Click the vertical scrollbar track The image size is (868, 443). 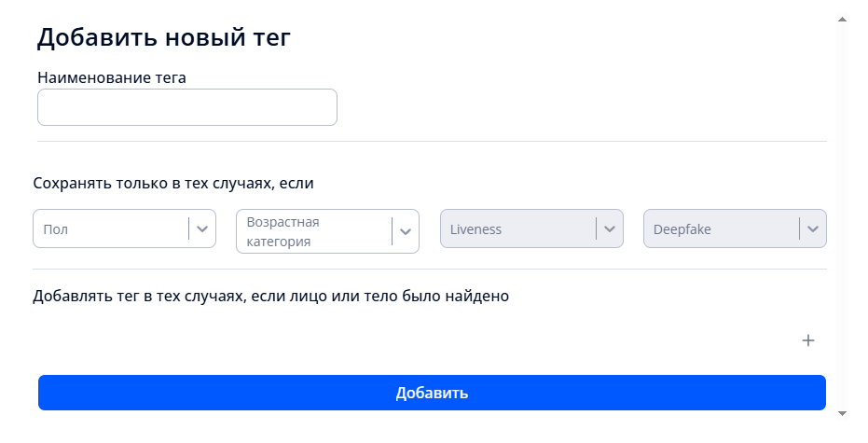(842, 215)
